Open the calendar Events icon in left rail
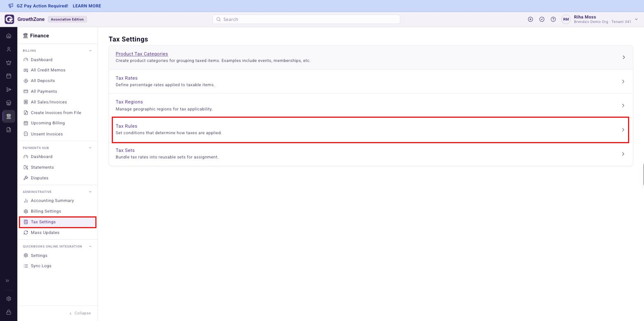 tap(9, 76)
